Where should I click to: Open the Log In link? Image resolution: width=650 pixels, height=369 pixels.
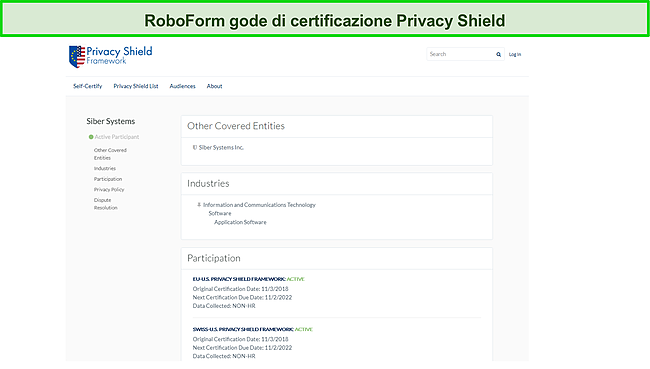[x=515, y=54]
